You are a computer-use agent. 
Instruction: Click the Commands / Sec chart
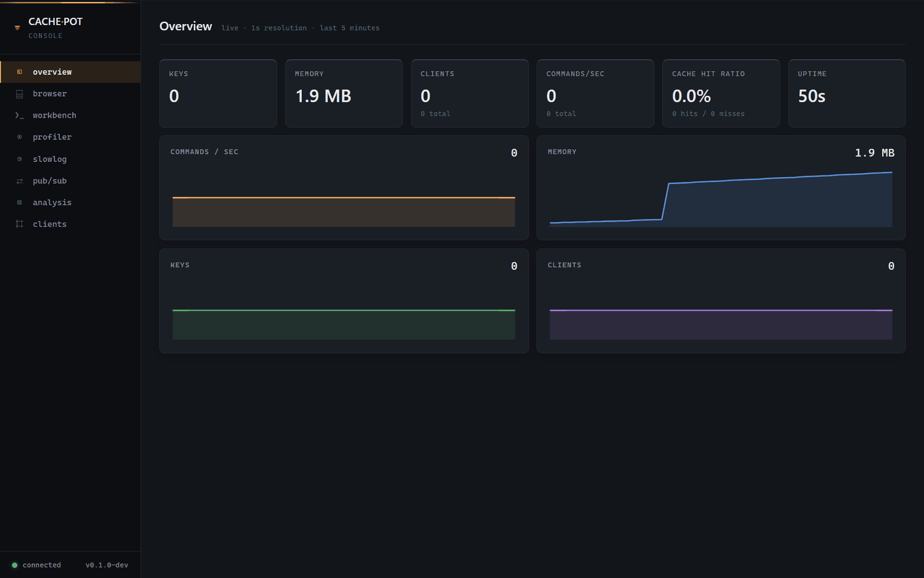click(x=344, y=188)
